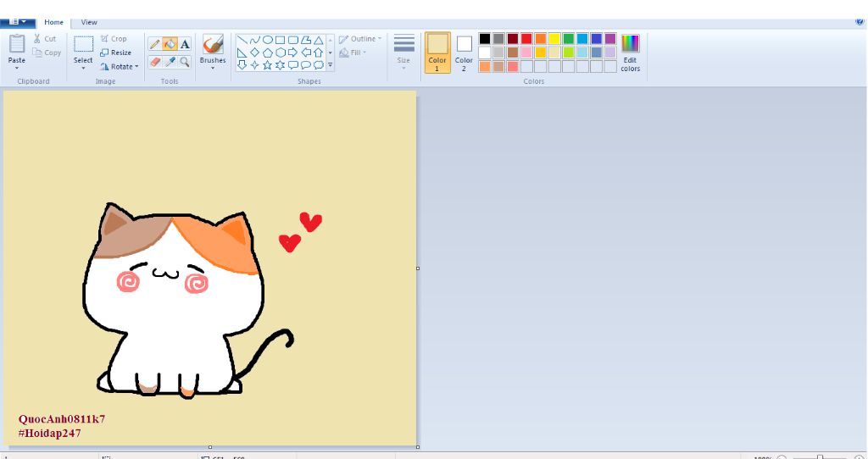The image size is (868, 459).
Task: Choose the Rounded rectangular callout shape
Action: tap(292, 65)
